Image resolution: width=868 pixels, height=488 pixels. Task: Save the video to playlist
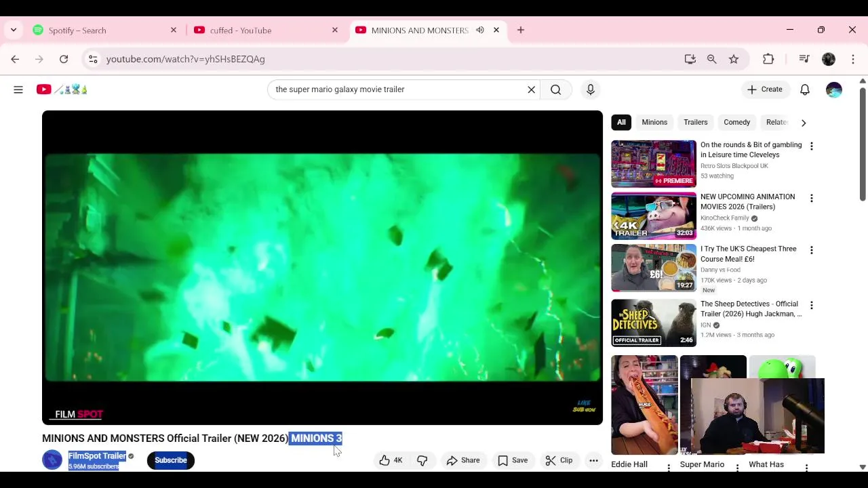coord(513,460)
